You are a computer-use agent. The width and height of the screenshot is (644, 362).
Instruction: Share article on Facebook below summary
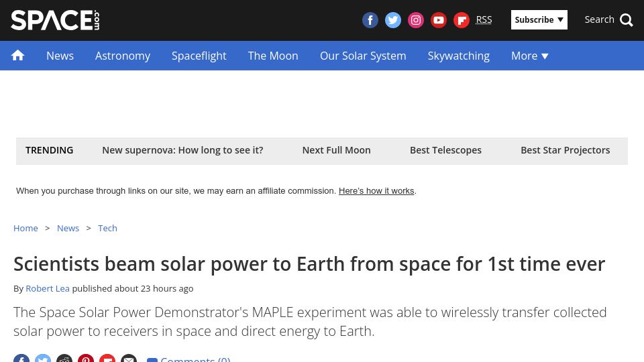(21, 358)
